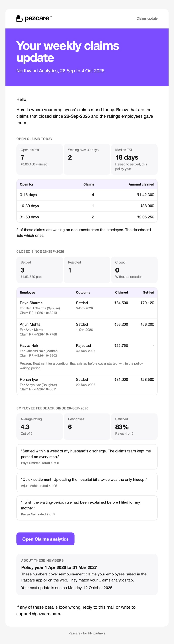
Task: Select 'Arjun Mehta' employee name in table
Action: [x=30, y=325]
